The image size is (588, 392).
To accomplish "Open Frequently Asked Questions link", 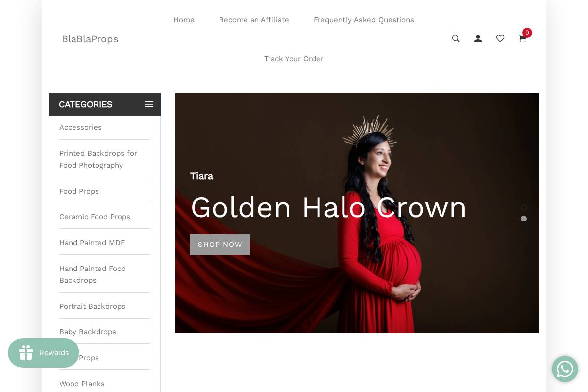I will pos(364,20).
